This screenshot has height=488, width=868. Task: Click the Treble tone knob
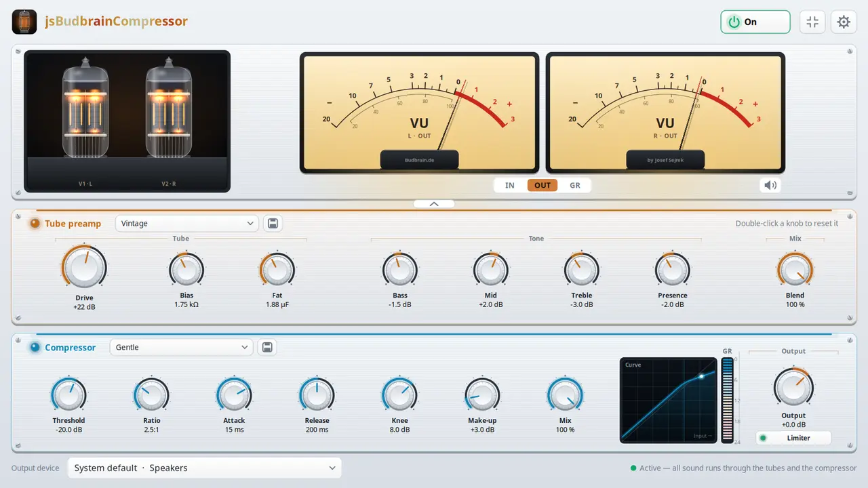tap(582, 270)
